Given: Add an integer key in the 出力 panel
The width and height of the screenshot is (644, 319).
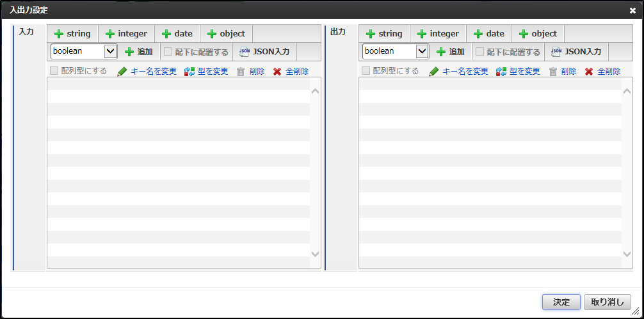Looking at the screenshot, I should [x=438, y=34].
